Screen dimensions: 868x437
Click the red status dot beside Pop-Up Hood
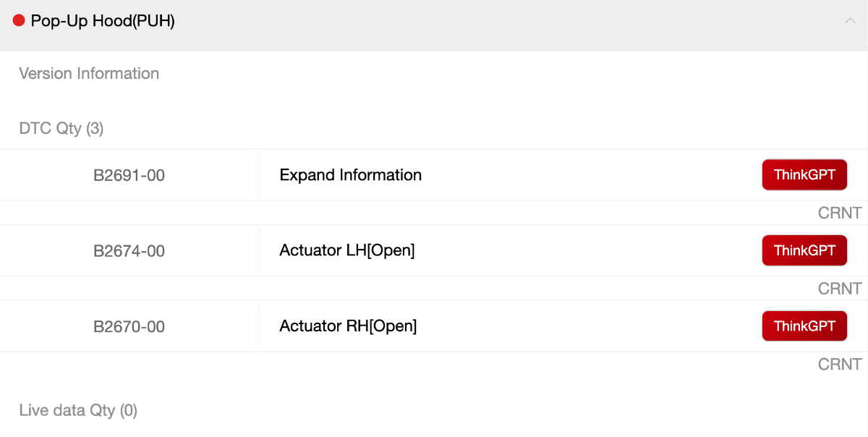click(x=19, y=21)
